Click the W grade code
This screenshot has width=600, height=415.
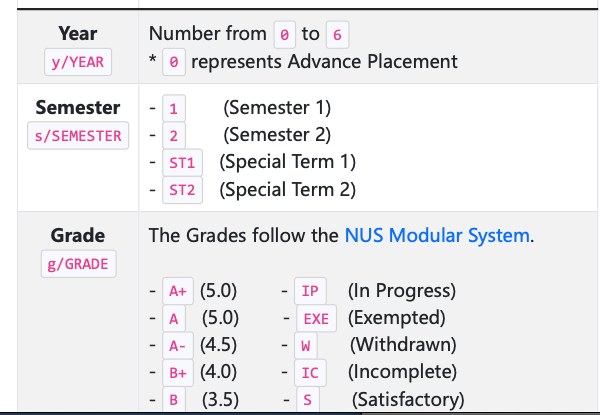pos(306,346)
